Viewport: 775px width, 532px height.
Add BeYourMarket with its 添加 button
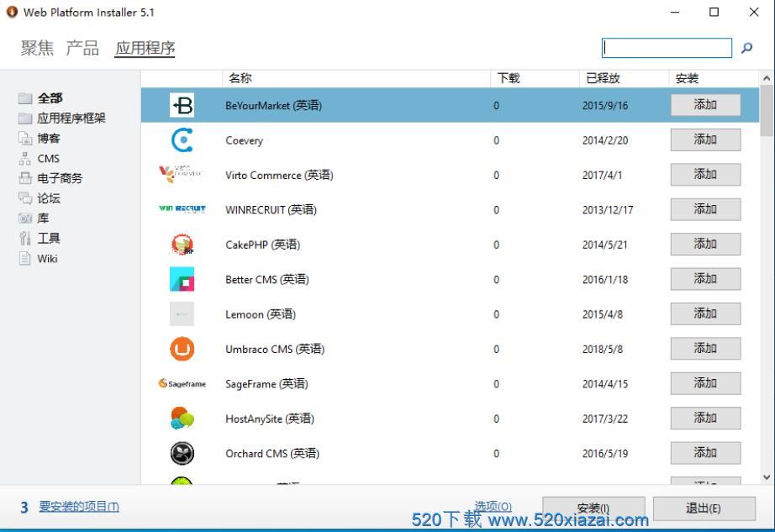pyautogui.click(x=705, y=105)
